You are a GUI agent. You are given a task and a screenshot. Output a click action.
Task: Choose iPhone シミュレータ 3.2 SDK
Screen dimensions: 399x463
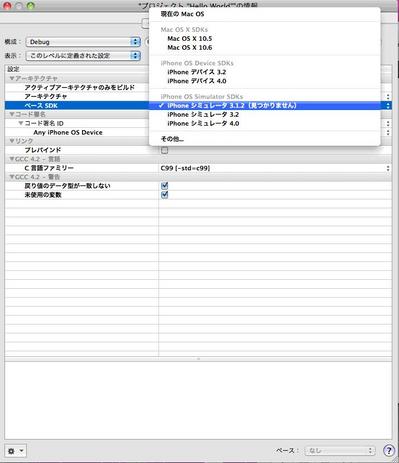[x=265, y=115]
